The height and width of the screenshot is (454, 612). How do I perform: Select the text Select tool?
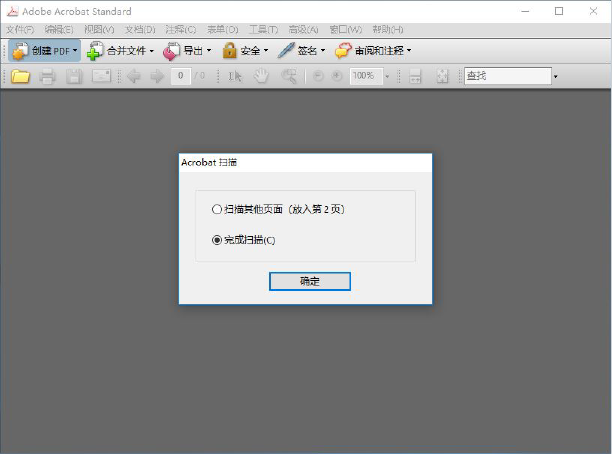pos(235,76)
